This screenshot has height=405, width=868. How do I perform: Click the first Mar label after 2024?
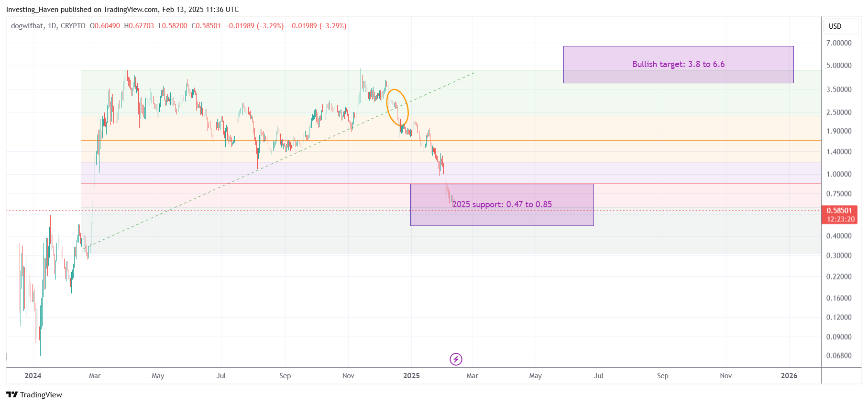[x=95, y=376]
